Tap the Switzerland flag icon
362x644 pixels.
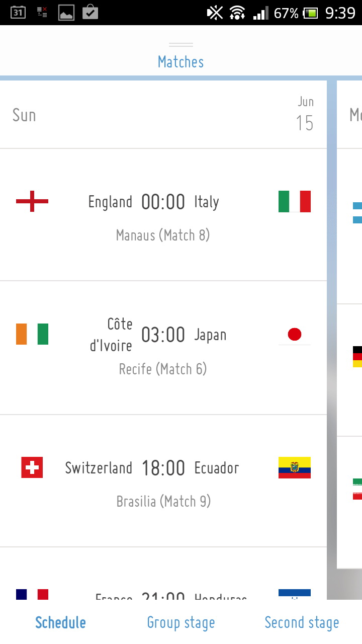[32, 467]
